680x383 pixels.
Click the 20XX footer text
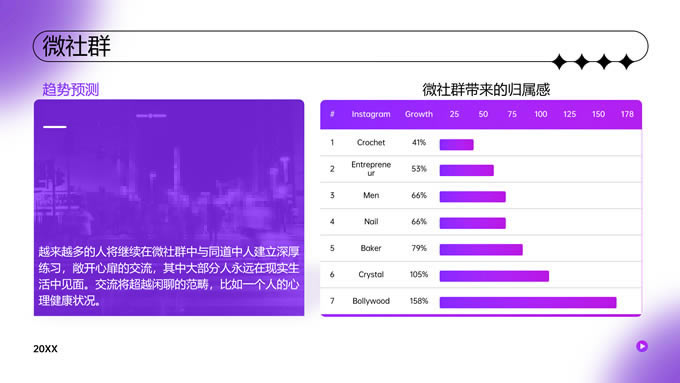point(46,349)
